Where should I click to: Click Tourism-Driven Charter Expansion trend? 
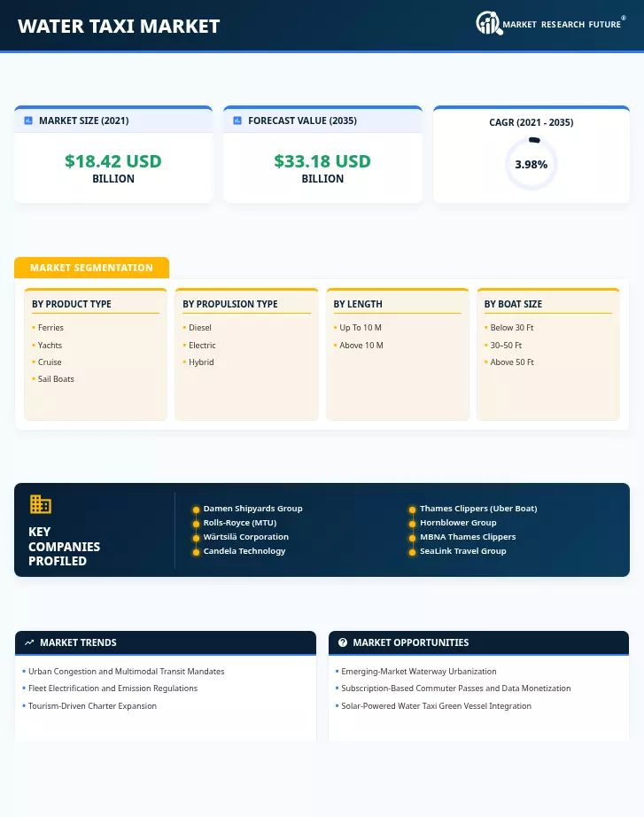coord(92,705)
